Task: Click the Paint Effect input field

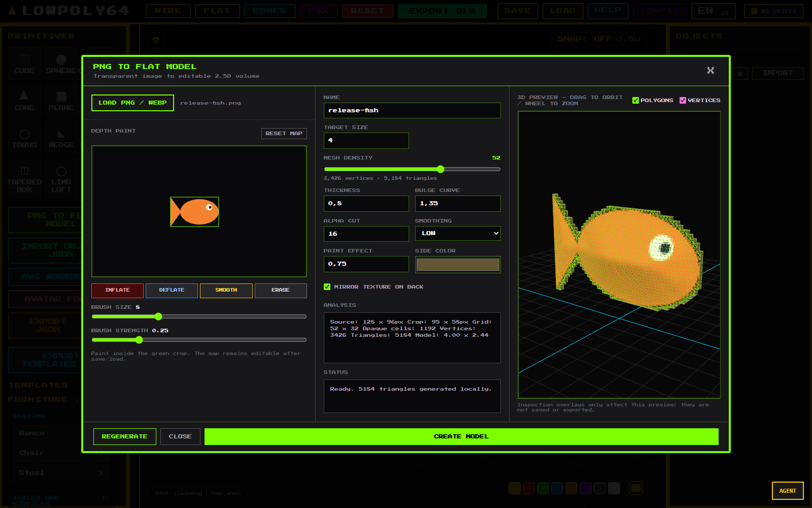Action: [366, 264]
